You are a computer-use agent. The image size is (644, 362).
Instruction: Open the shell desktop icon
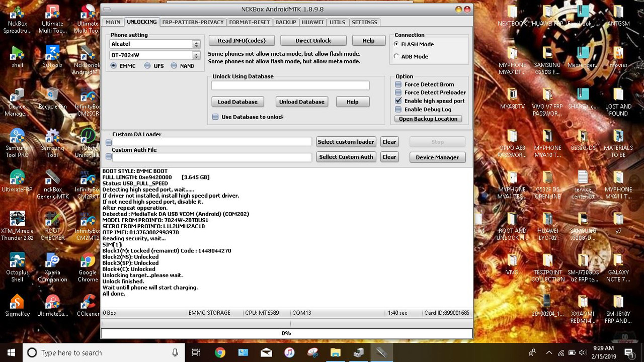18,57
